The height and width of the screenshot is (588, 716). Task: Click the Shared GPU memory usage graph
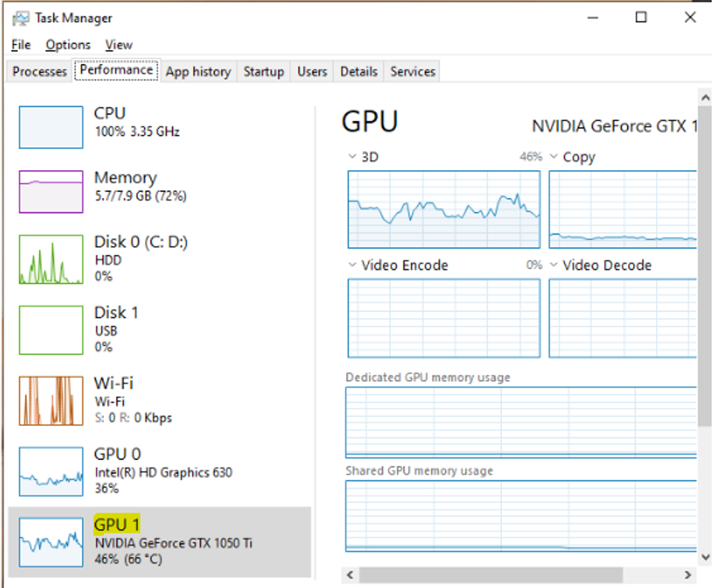click(x=521, y=516)
